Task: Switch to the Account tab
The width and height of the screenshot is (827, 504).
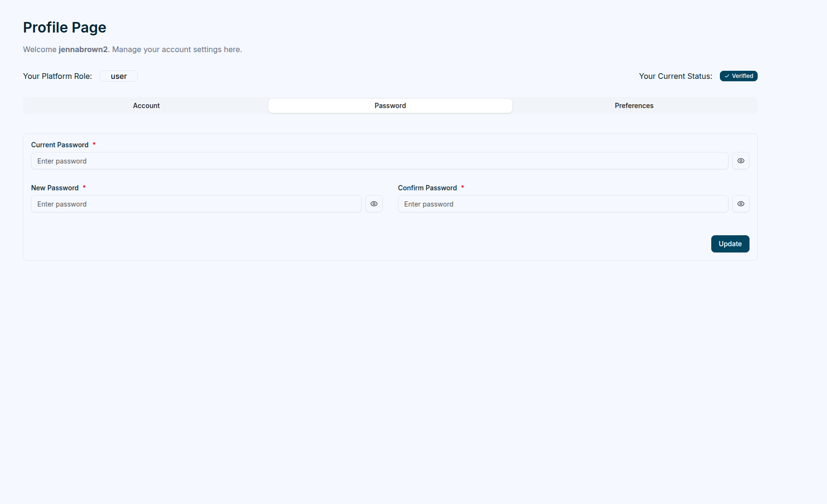Action: [x=146, y=105]
